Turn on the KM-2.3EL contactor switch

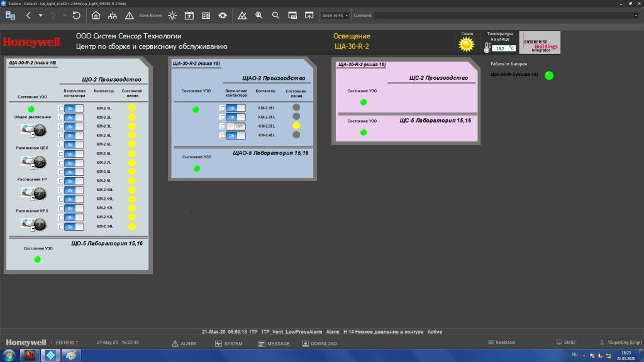(x=235, y=126)
